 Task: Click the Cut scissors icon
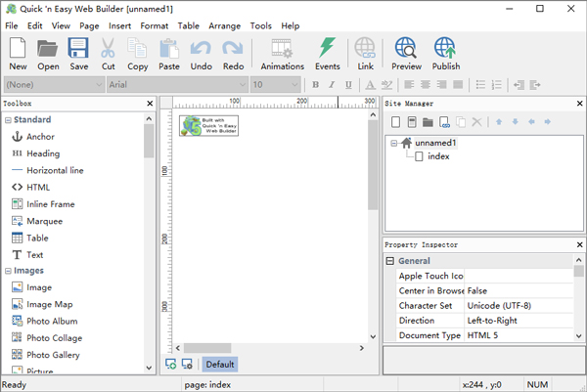pos(108,54)
